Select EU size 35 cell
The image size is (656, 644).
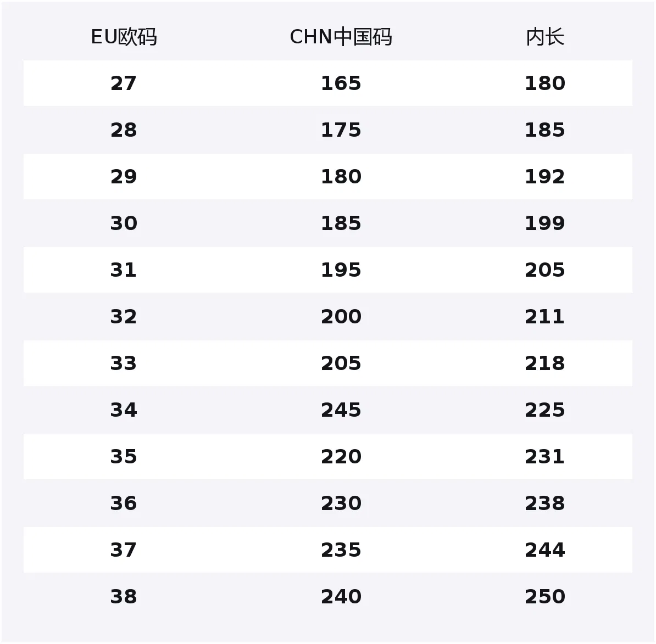click(x=124, y=456)
